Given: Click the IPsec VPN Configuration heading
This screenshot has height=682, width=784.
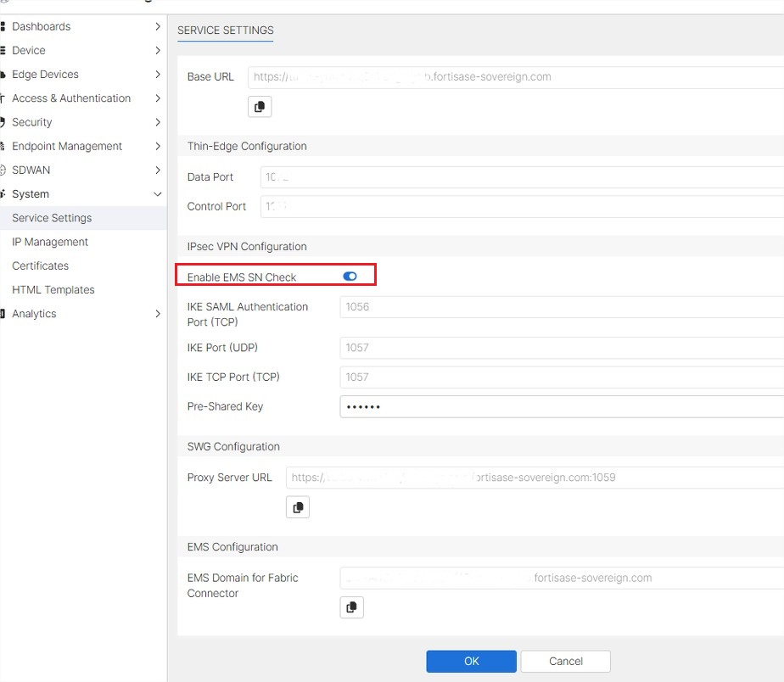Looking at the screenshot, I should (x=247, y=247).
